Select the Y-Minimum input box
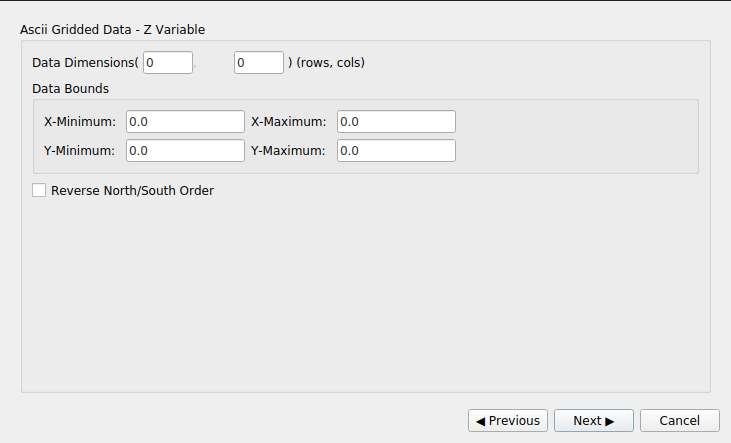The image size is (731, 443). click(x=185, y=150)
